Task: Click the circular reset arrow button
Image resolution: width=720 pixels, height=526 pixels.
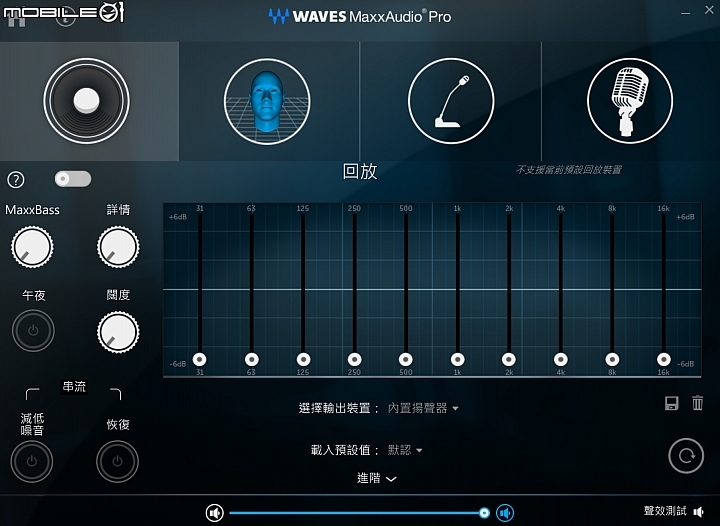Action: [686, 456]
